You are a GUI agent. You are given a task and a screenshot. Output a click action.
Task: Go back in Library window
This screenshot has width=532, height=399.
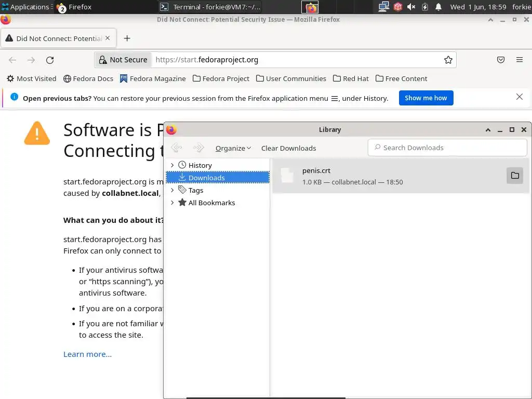coord(177,148)
